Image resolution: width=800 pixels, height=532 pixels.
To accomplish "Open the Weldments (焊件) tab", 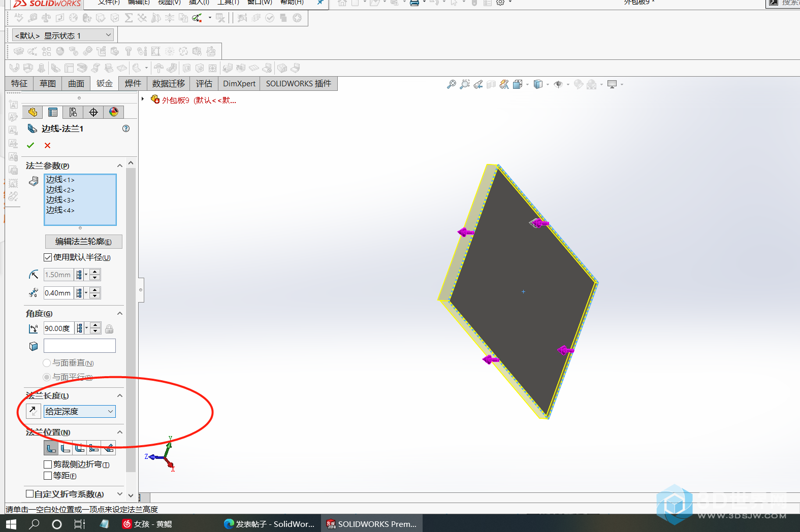I will point(133,83).
